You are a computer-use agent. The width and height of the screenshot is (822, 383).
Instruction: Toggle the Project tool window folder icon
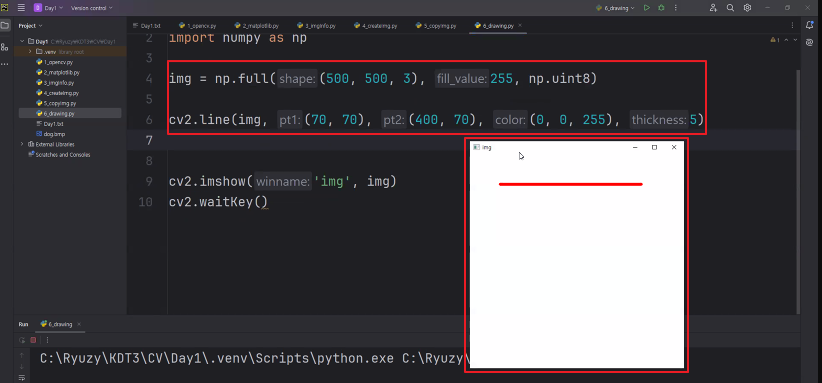[x=5, y=25]
